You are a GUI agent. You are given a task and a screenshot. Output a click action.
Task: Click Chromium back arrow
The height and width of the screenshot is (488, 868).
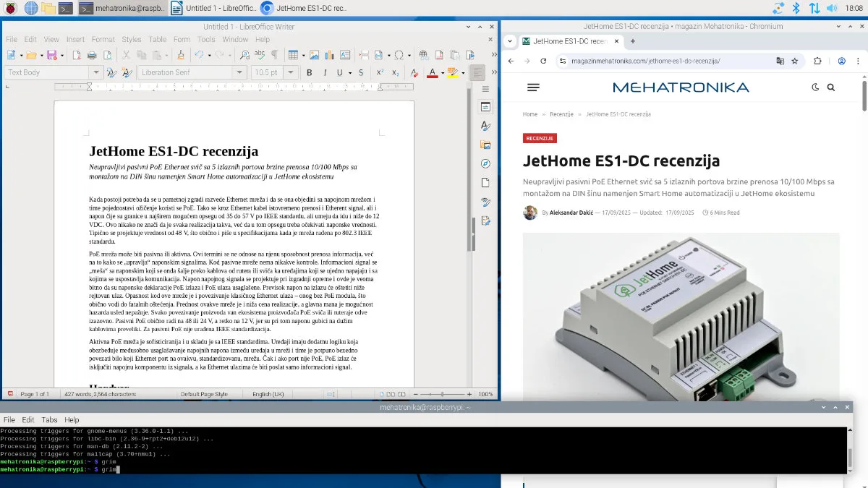(510, 61)
